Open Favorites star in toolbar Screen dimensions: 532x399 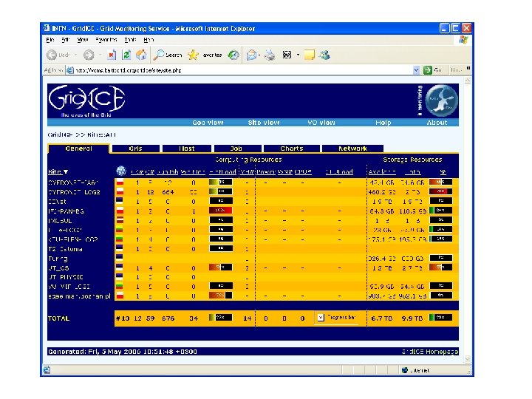(x=205, y=55)
